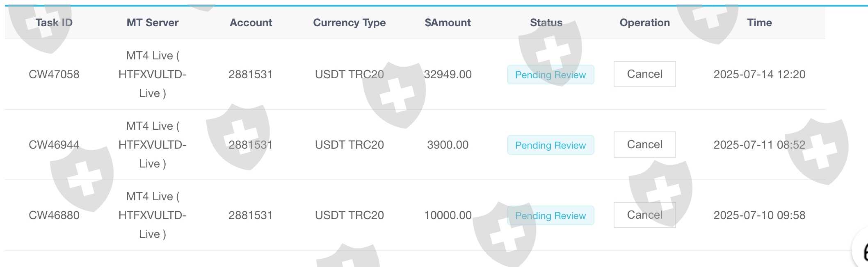
Task: Click Pending Review status for CW47058
Action: (550, 75)
